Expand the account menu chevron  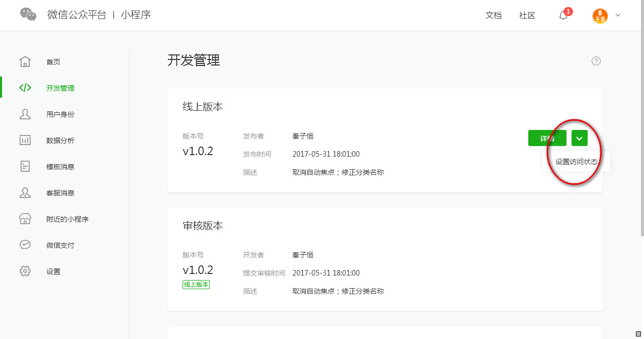[x=618, y=15]
